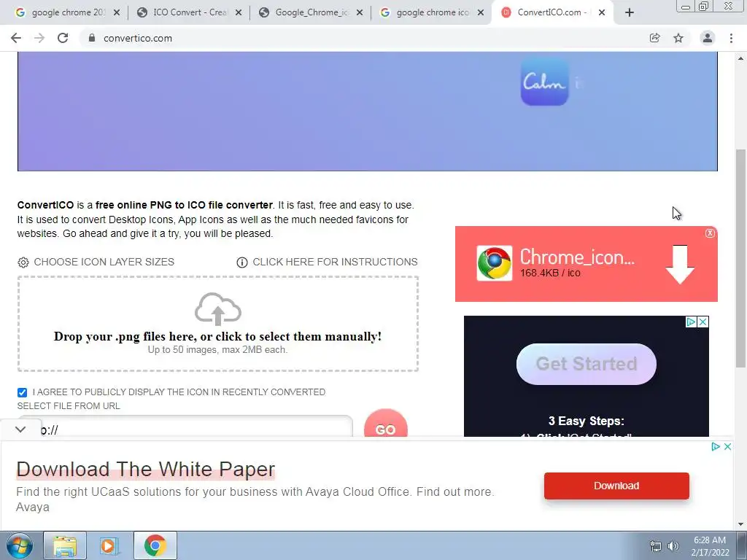Click the URL input field starting with ://
This screenshot has height=560, width=747.
coord(185,427)
